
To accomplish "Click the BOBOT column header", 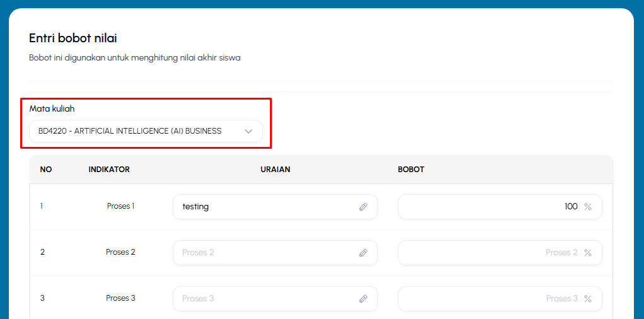I will pos(411,170).
